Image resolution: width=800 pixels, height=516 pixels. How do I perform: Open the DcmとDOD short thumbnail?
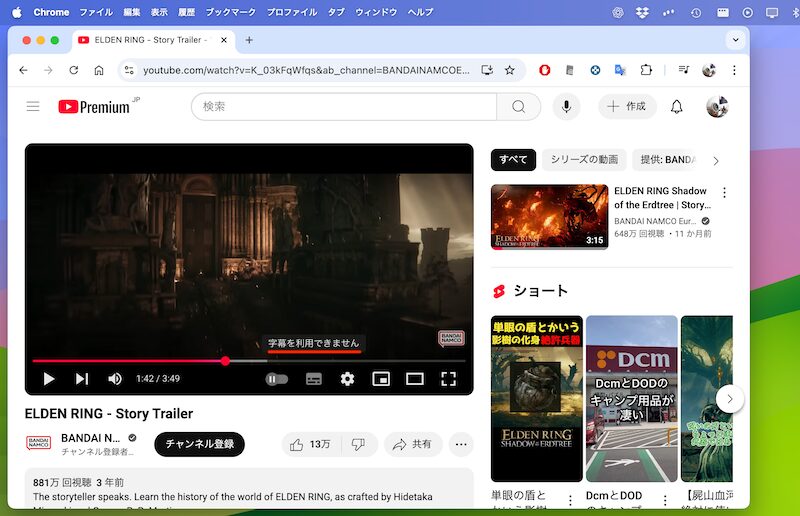pyautogui.click(x=632, y=399)
